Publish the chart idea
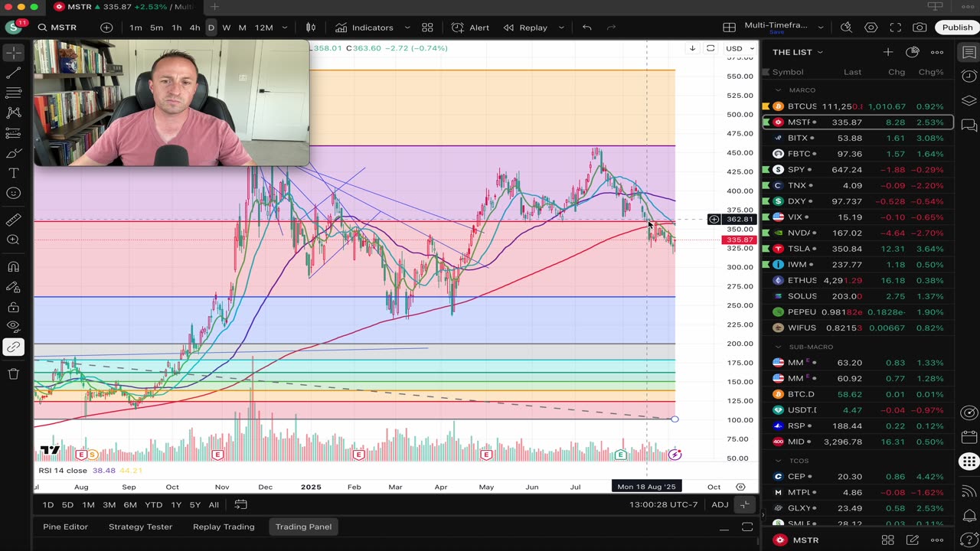This screenshot has height=551, width=980. [x=957, y=28]
